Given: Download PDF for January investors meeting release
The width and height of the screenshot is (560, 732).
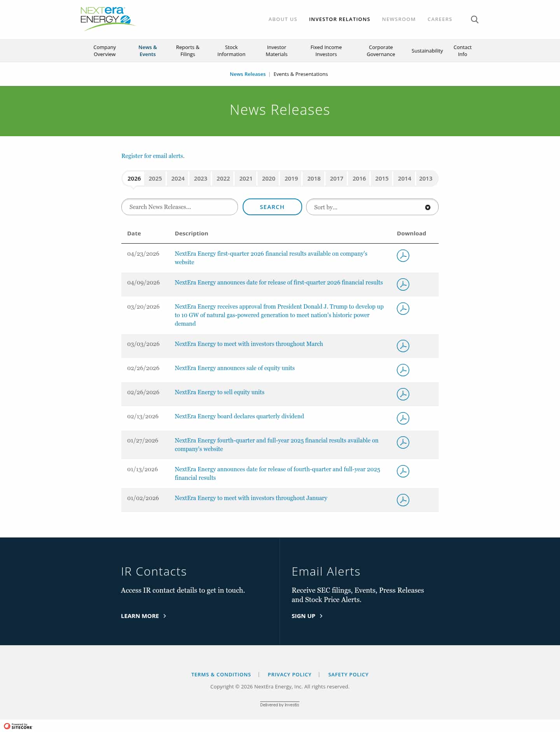Looking at the screenshot, I should pos(403,500).
